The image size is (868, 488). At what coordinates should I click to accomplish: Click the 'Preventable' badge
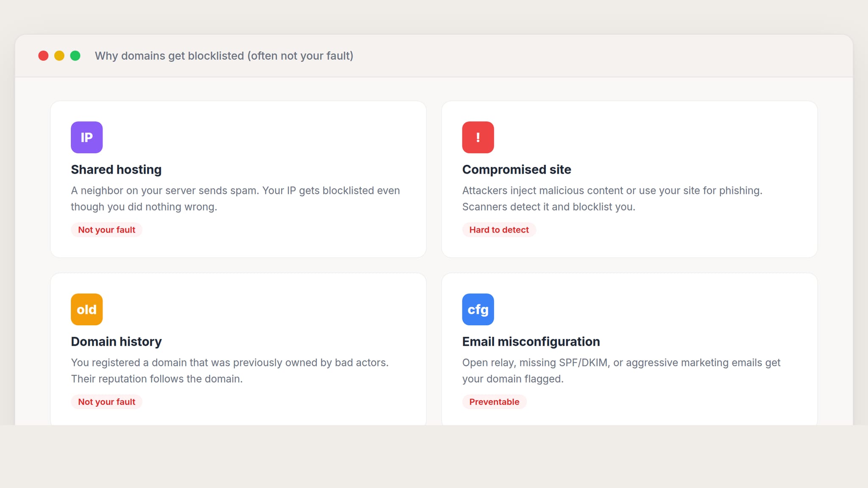(494, 402)
